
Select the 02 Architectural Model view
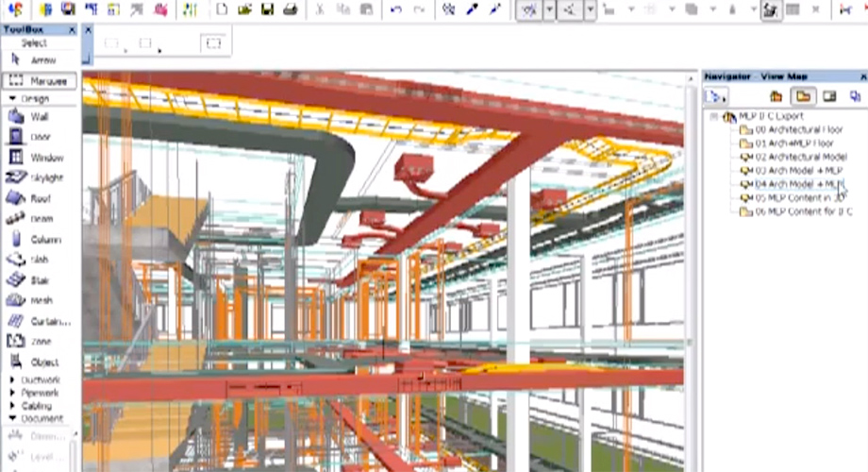(793, 158)
